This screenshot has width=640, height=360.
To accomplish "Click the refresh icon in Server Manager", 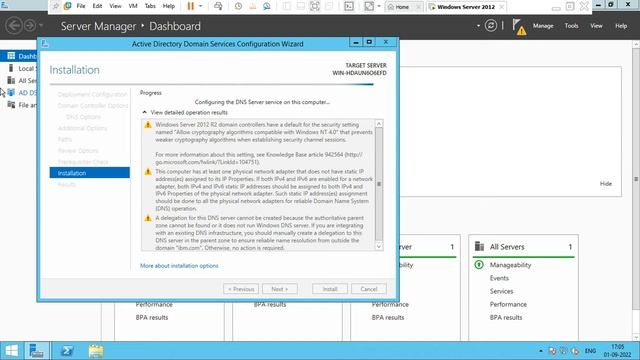I will (491, 26).
